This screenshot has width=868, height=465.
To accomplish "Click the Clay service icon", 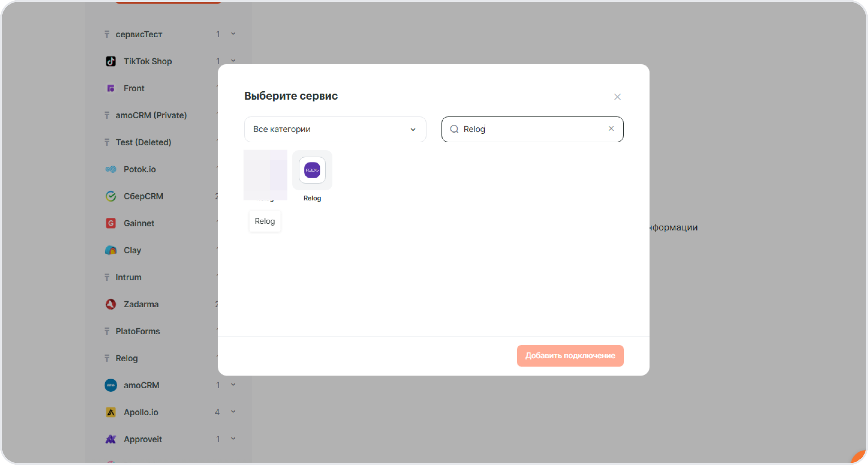I will point(111,250).
